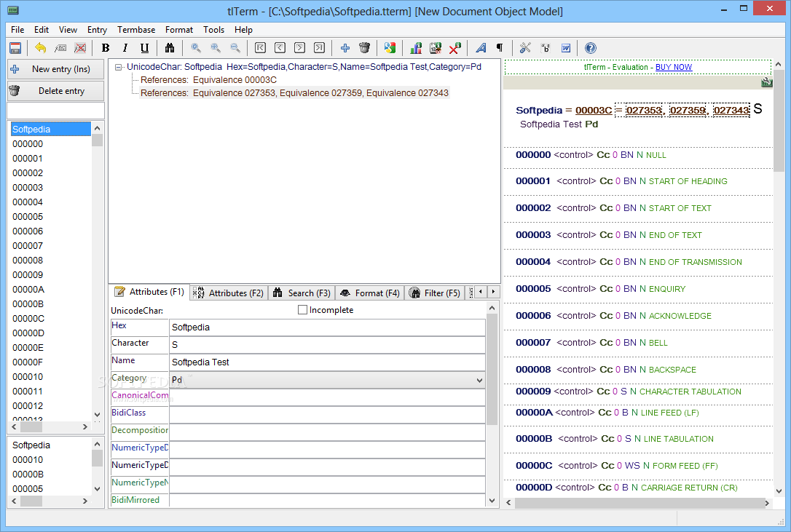This screenshot has width=791, height=532.
Task: Open the Category dropdown showing Pd
Action: coord(327,380)
